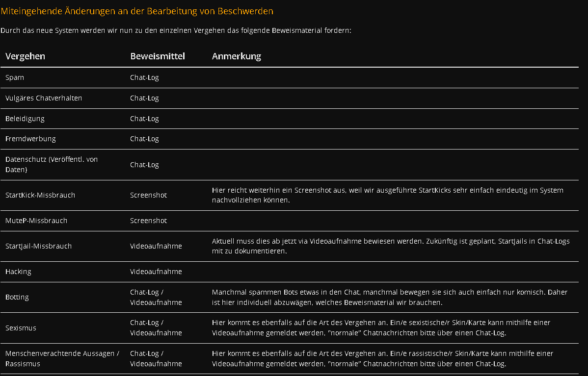Click the orange heading about Beschwerden changes

[x=137, y=11]
